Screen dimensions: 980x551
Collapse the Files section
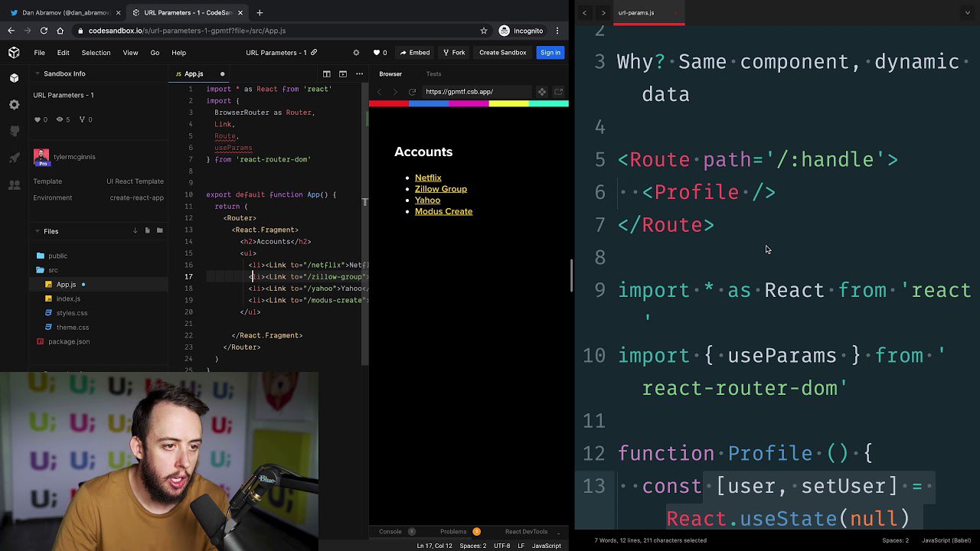coord(37,231)
